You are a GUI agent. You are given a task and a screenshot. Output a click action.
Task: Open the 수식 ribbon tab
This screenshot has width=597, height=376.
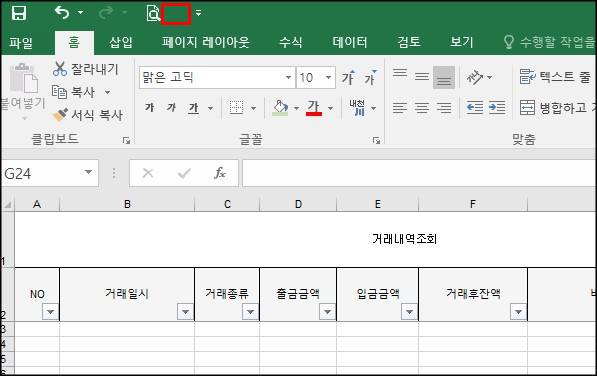tap(291, 42)
